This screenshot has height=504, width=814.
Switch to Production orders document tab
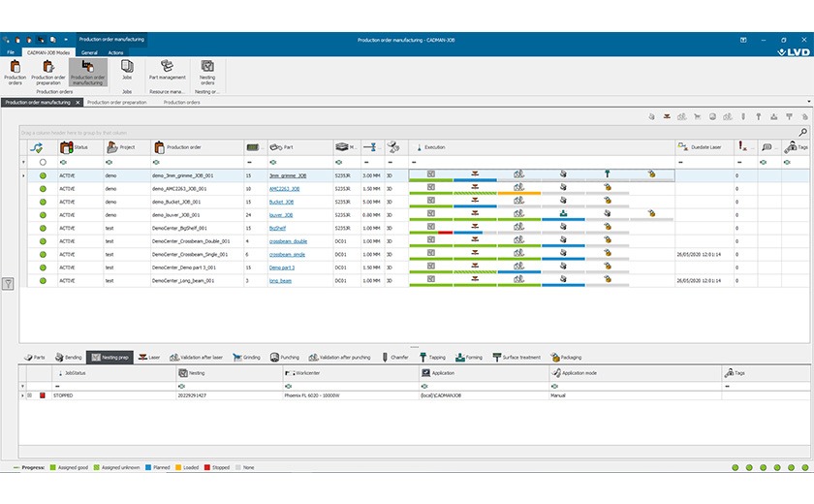(x=182, y=102)
